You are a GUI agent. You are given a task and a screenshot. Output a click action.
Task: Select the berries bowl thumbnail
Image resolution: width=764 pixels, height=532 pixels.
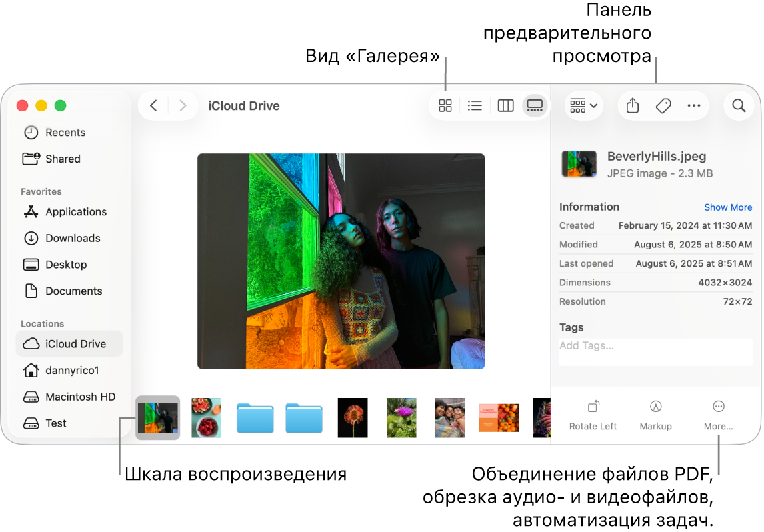coord(206,417)
